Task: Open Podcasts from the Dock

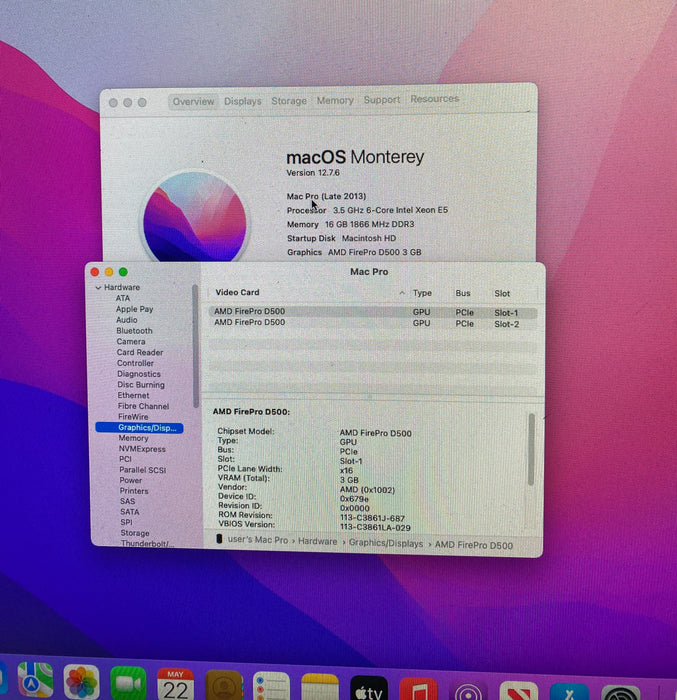Action: tap(468, 691)
